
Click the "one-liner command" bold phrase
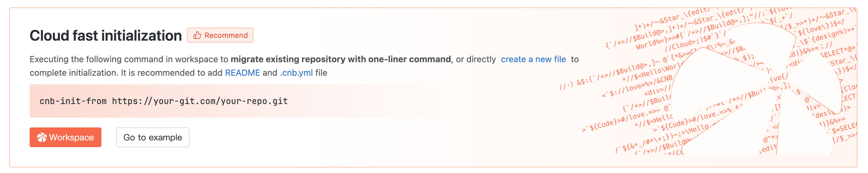click(x=409, y=59)
